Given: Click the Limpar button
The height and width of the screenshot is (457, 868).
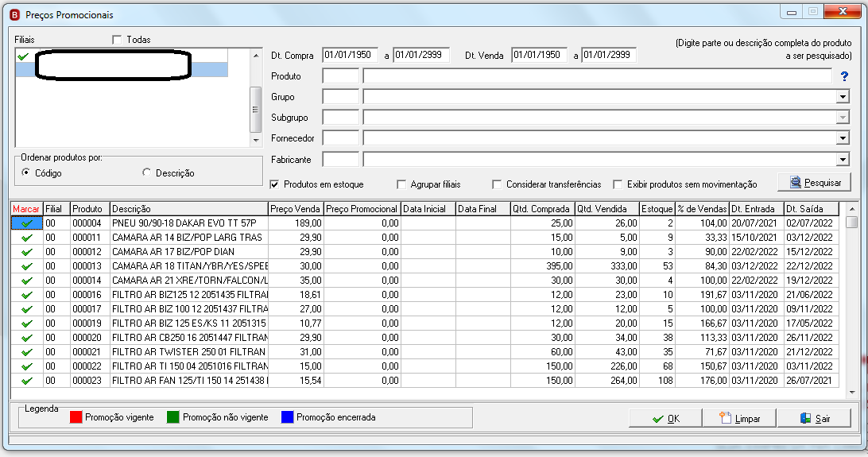Looking at the screenshot, I should pos(739,418).
